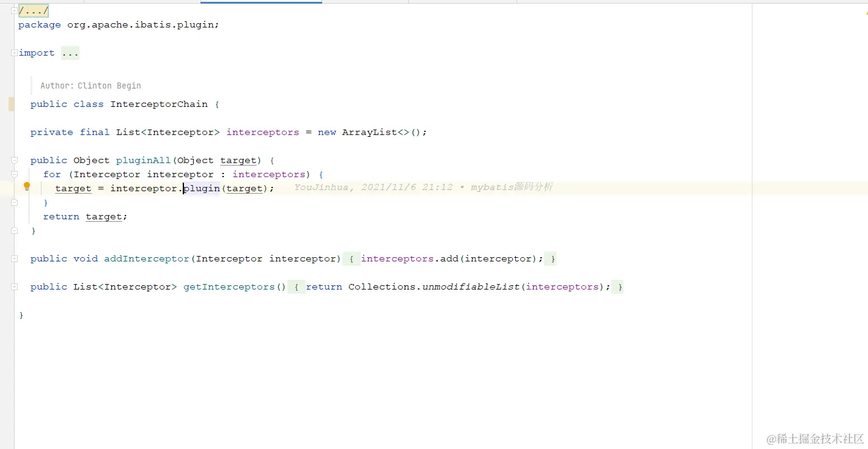
Task: Click 'Collections' class reference
Action: tap(382, 287)
